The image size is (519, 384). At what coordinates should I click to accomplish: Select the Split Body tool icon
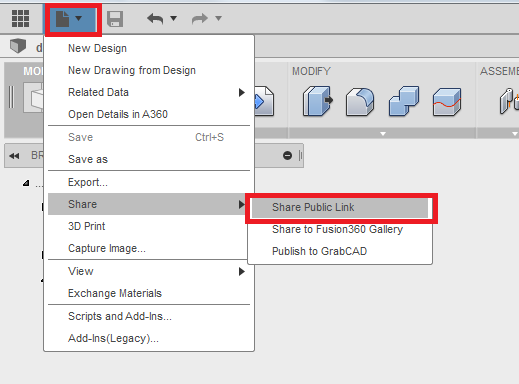pos(447,102)
